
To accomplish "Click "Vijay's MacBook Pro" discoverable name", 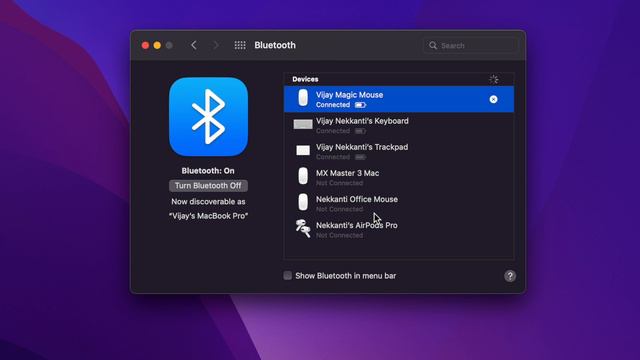I will 209,216.
